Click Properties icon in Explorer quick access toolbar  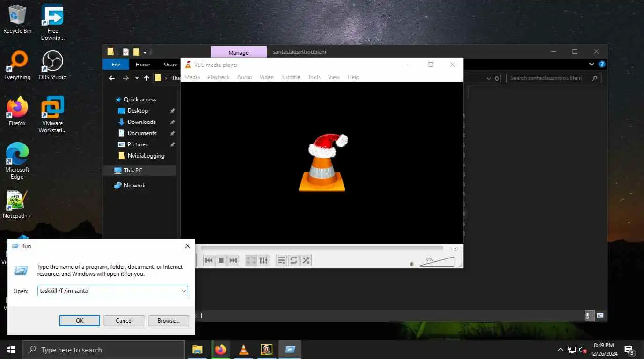[125, 52]
